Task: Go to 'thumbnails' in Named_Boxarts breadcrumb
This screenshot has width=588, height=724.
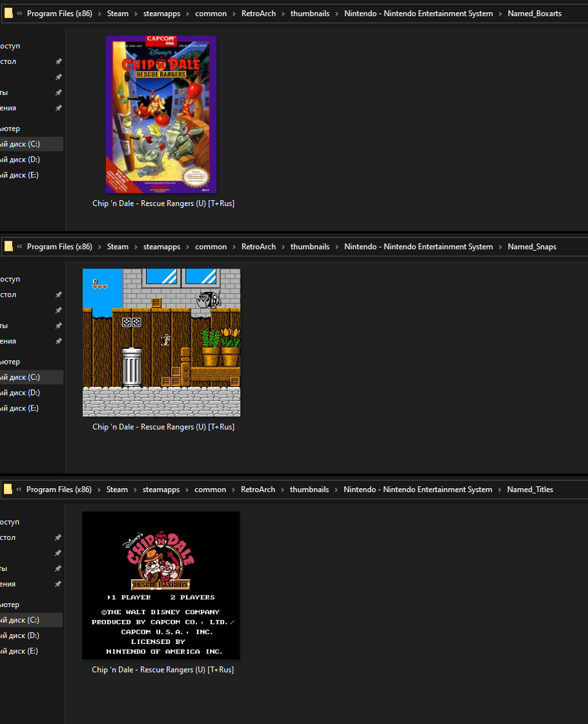Action: coord(310,14)
